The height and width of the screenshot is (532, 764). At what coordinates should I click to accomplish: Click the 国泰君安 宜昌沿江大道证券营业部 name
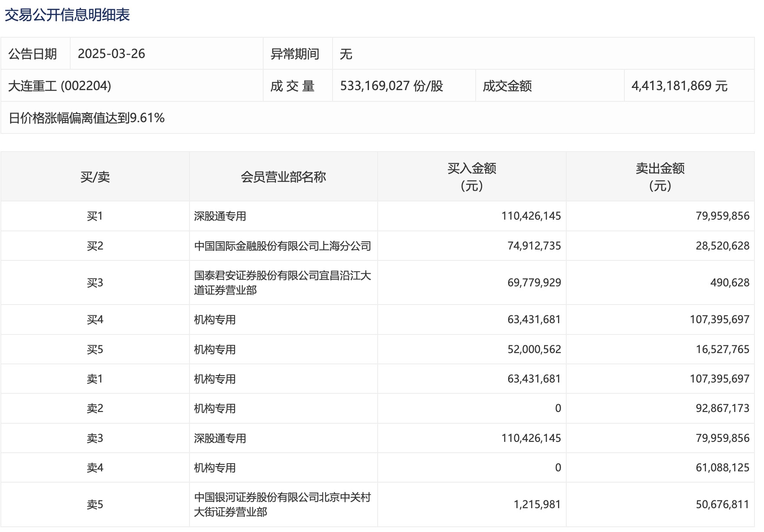pyautogui.click(x=284, y=282)
